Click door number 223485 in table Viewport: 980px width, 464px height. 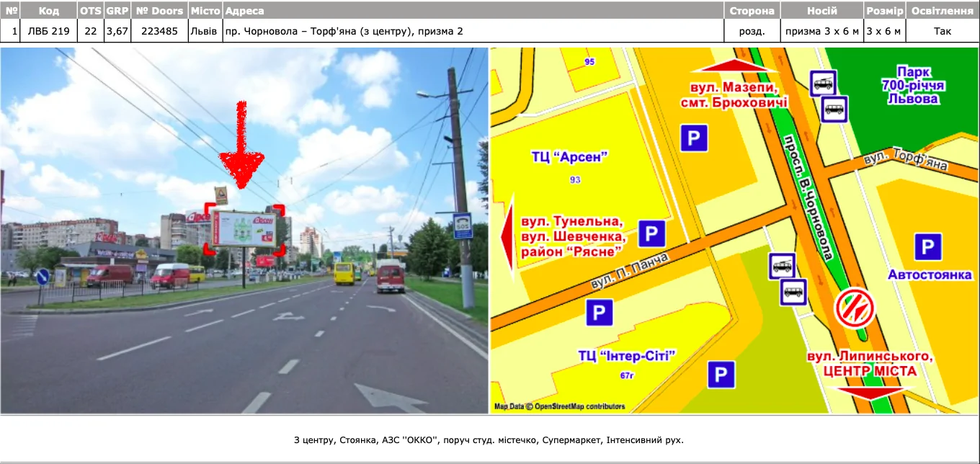159,31
